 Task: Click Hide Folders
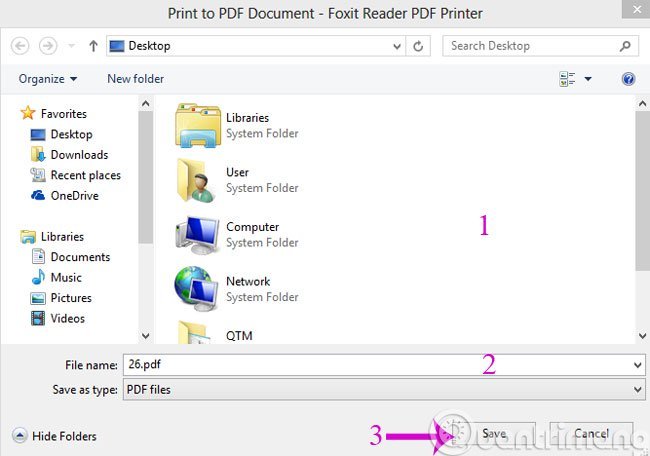54,436
